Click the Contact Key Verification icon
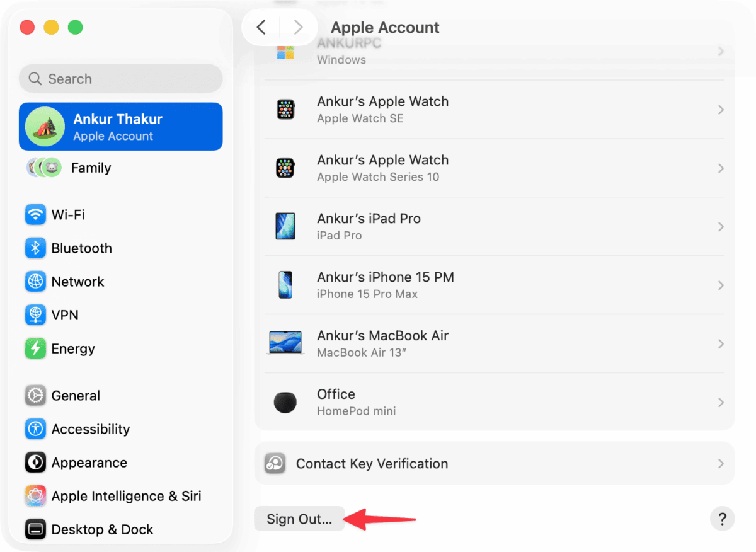Viewport: 756px width, 552px height. pyautogui.click(x=275, y=463)
